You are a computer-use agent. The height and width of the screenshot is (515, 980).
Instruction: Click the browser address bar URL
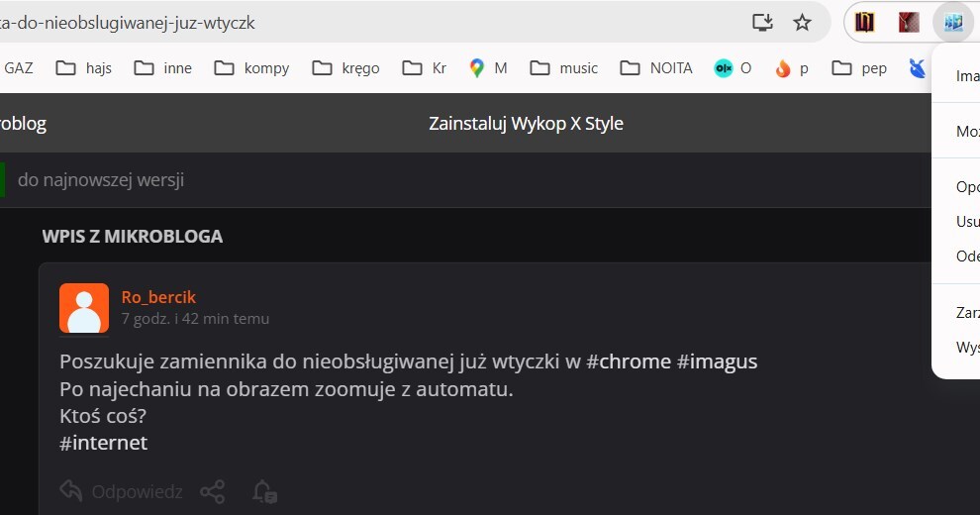point(297,22)
